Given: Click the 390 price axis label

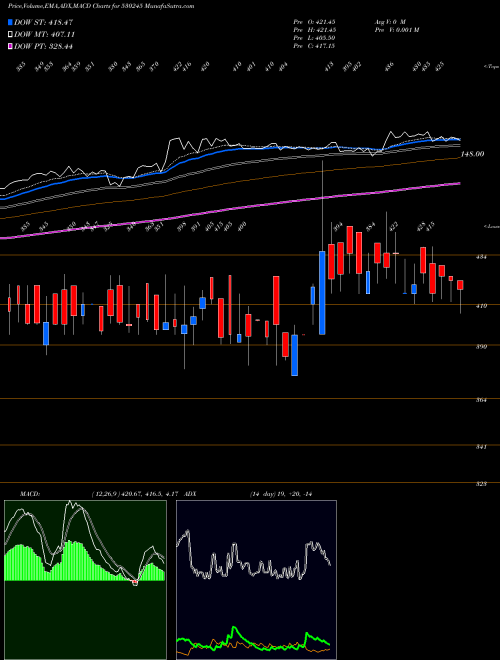Looking at the screenshot, I should click(483, 347).
